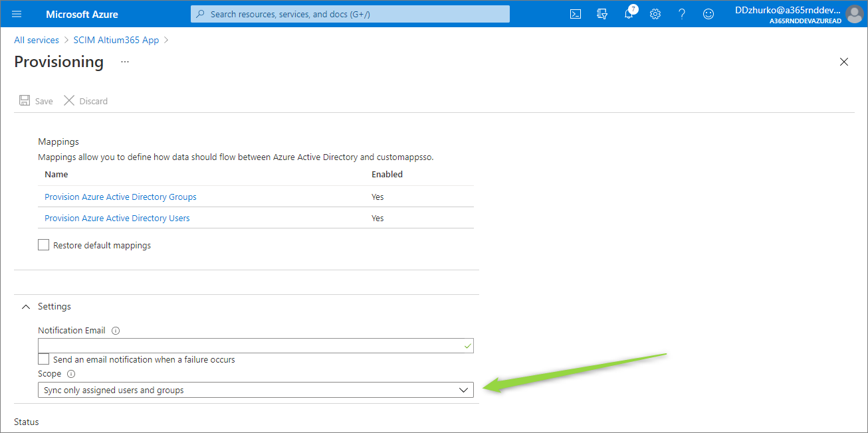Go to SCIM Altium365 App breadcrumb
Screen dimensions: 868x433
116,40
